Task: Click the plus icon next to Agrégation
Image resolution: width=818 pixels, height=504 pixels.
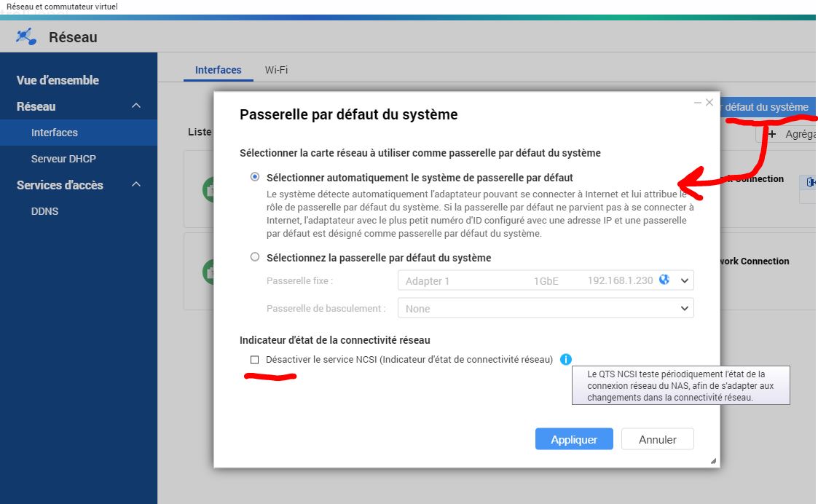Action: point(772,134)
